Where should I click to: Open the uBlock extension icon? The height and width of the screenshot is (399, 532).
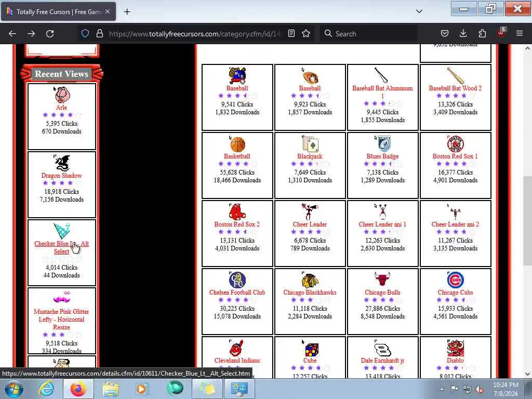click(x=501, y=33)
